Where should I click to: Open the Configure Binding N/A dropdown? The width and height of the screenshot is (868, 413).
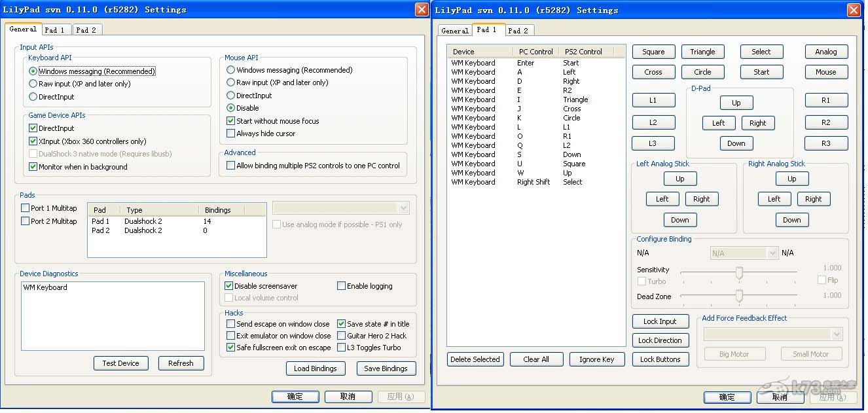tap(744, 253)
